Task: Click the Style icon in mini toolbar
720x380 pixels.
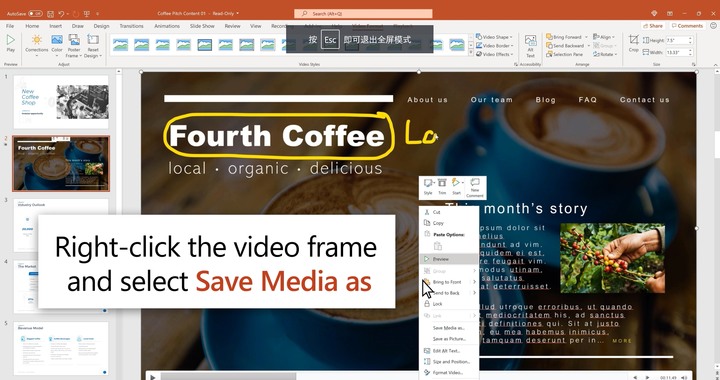Action: [x=428, y=183]
